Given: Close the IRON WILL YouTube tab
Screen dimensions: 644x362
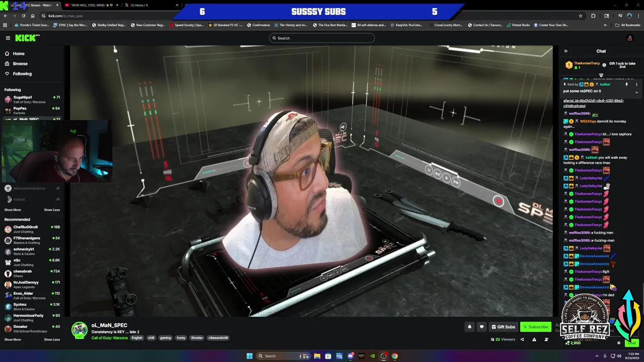Looking at the screenshot, I should [x=117, y=5].
